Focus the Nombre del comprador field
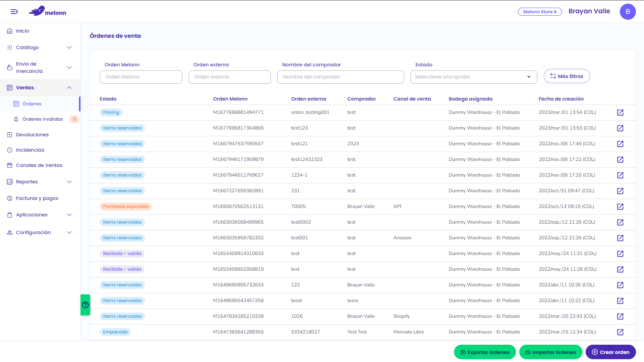 pyautogui.click(x=341, y=77)
